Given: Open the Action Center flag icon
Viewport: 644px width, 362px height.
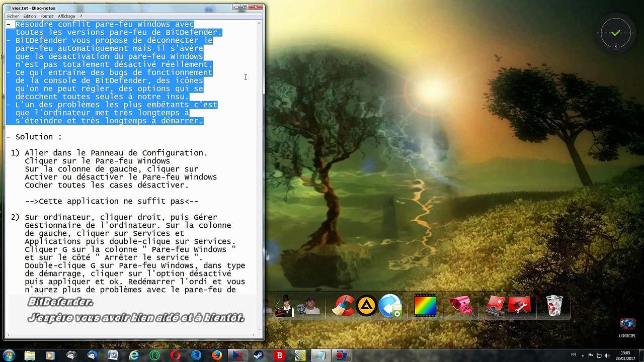Looking at the screenshot, I should tap(592, 355).
